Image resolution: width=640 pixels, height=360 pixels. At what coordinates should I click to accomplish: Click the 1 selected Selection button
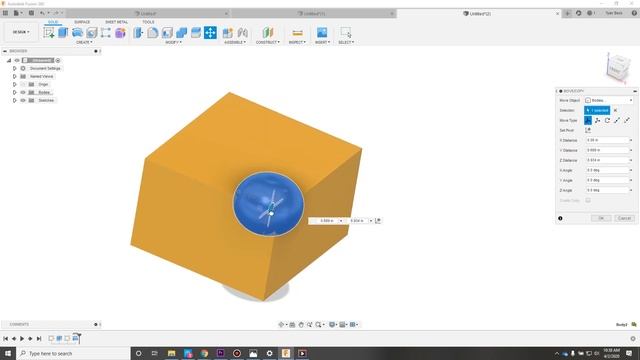pos(597,111)
